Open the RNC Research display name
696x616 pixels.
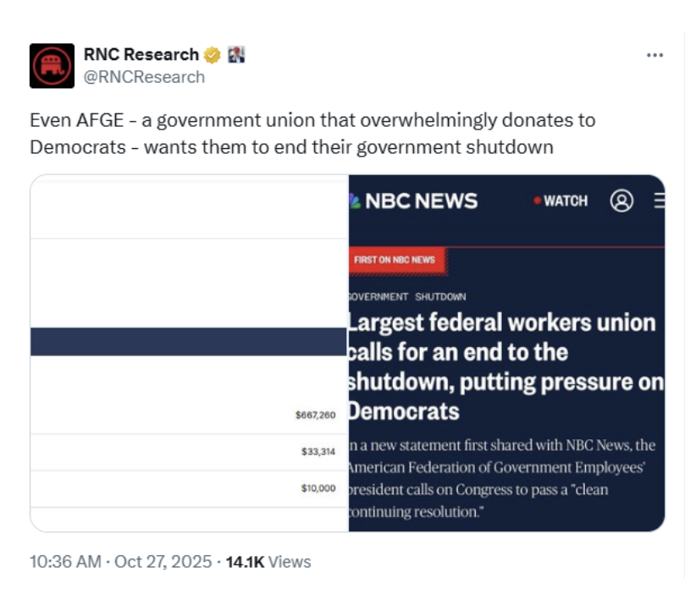point(141,55)
